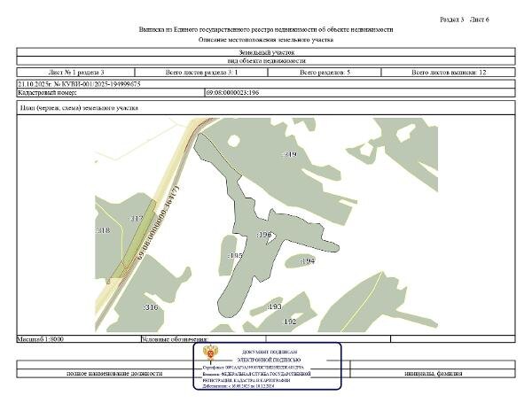Click 'ЭЛЕКТРОННОЙ ПОДПИСЬЮ' in the stamp
The height and width of the screenshot is (411, 532).
[x=269, y=360]
